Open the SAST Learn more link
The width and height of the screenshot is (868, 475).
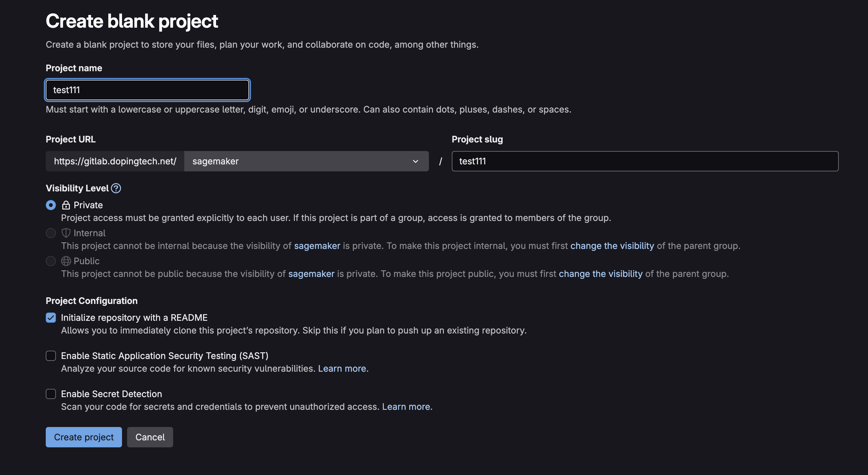point(343,368)
